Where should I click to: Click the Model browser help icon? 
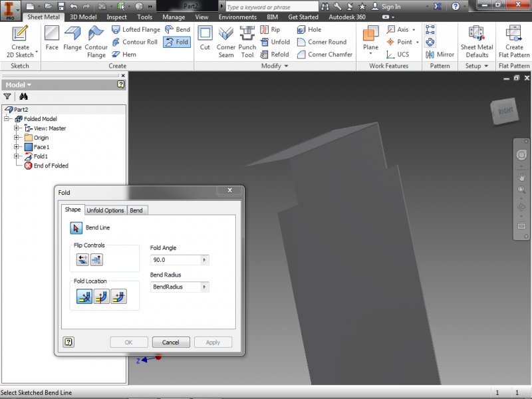click(121, 84)
